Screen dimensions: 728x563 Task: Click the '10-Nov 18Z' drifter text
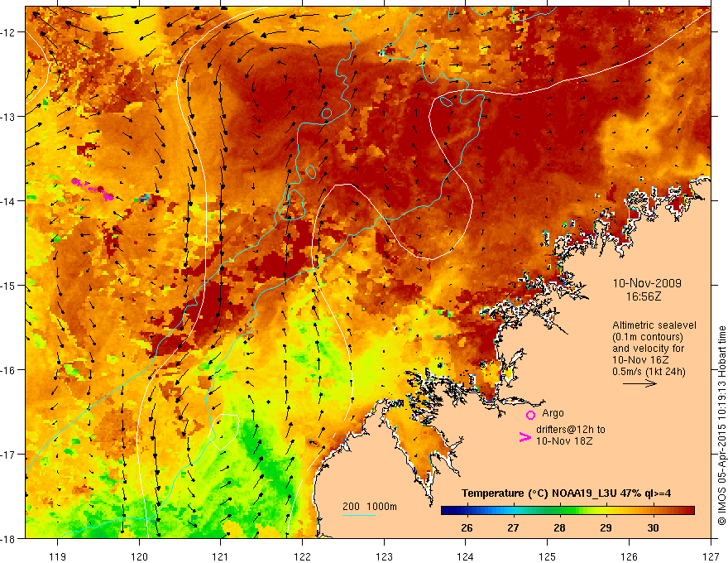[564, 441]
